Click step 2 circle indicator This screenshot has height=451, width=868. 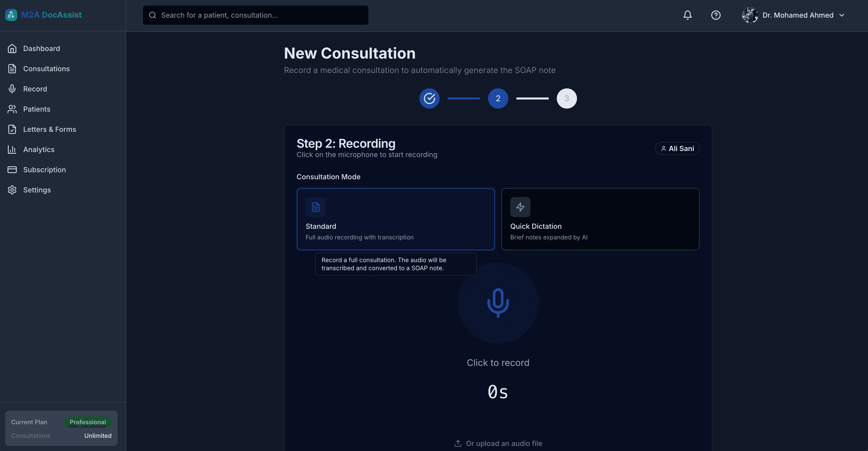[x=498, y=98]
